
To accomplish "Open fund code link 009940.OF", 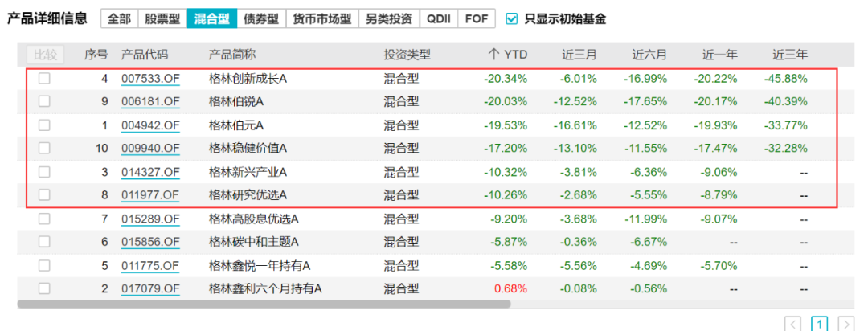I will click(150, 149).
